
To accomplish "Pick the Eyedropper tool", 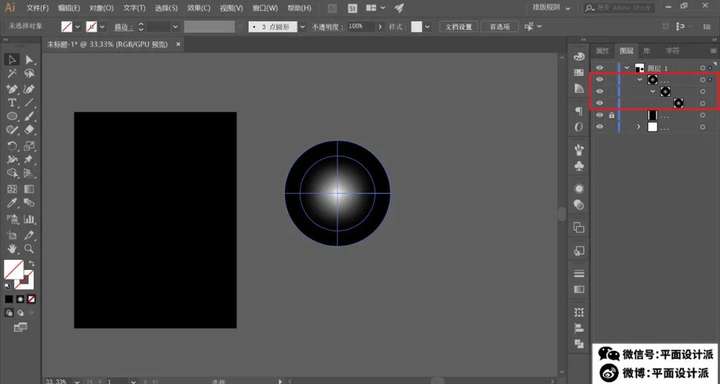I will pos(12,203).
